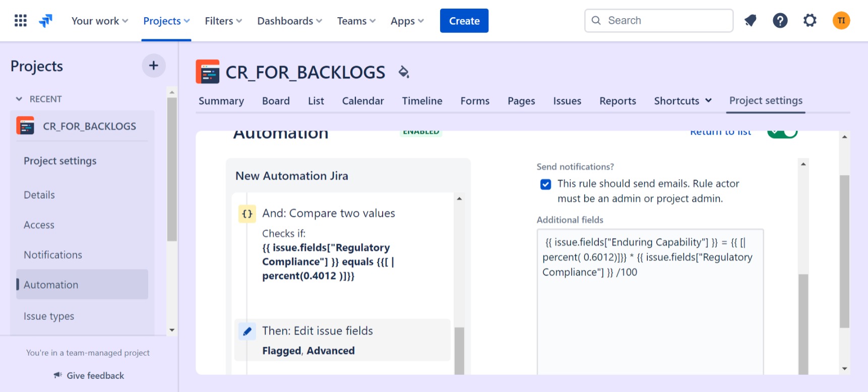Uncheck the send emails checkbox

[x=546, y=184]
